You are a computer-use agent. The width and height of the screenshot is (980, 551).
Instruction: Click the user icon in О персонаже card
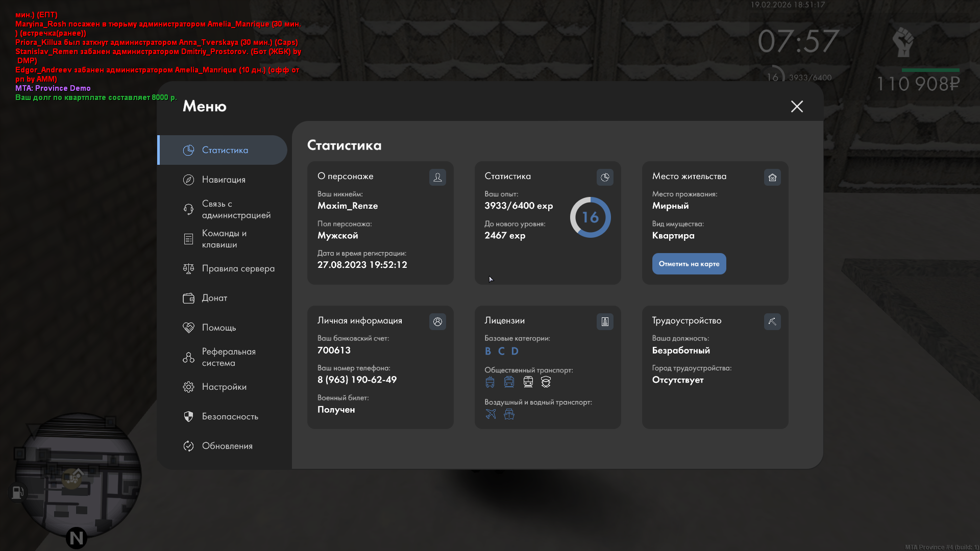coord(437,177)
